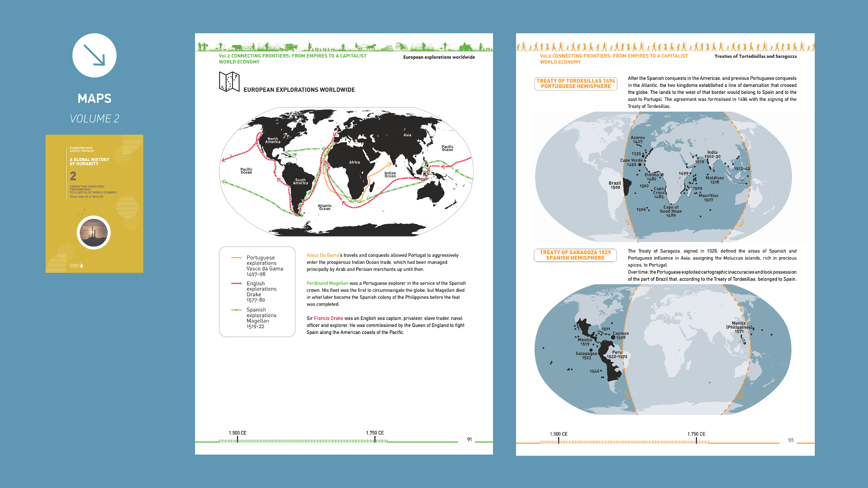The image size is (868, 488).
Task: Click the 1.500 CE marker on green timeline
Action: (x=238, y=439)
